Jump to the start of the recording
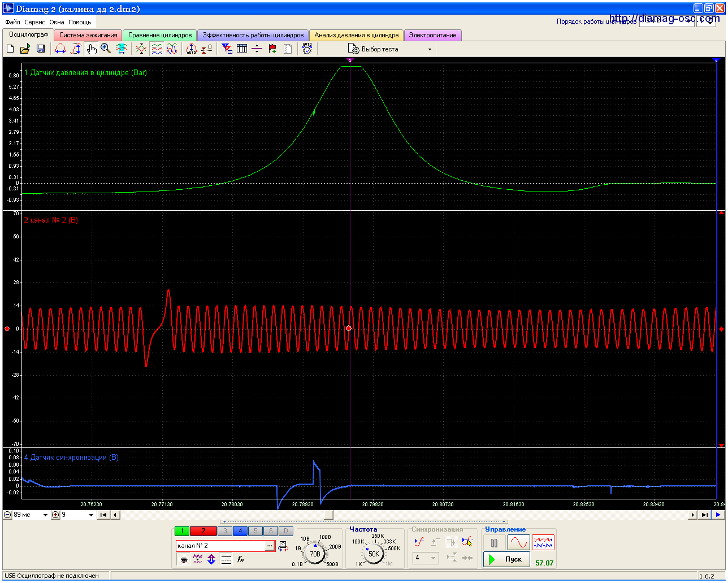Image resolution: width=728 pixels, height=583 pixels. click(x=103, y=515)
